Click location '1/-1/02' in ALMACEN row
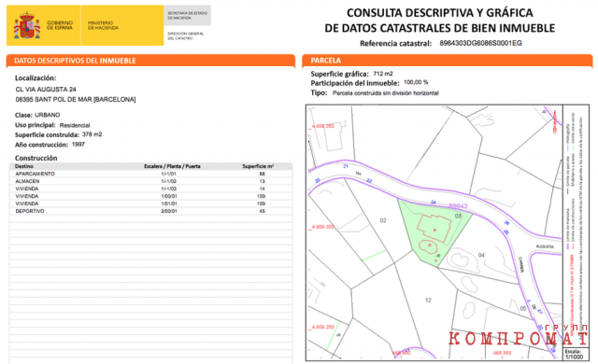 168,181
